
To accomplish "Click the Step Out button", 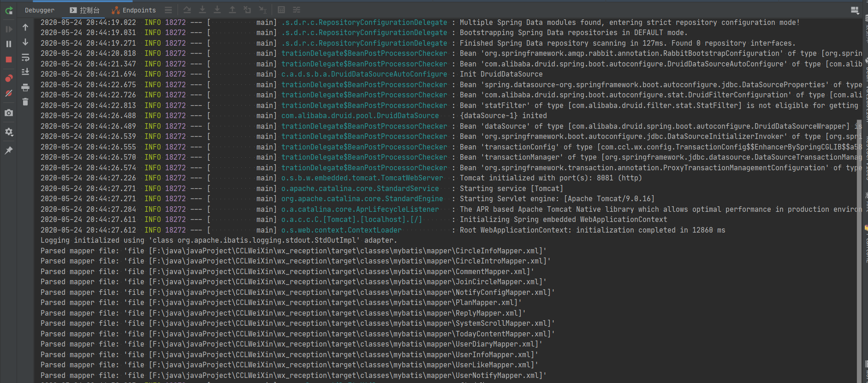I will (232, 10).
